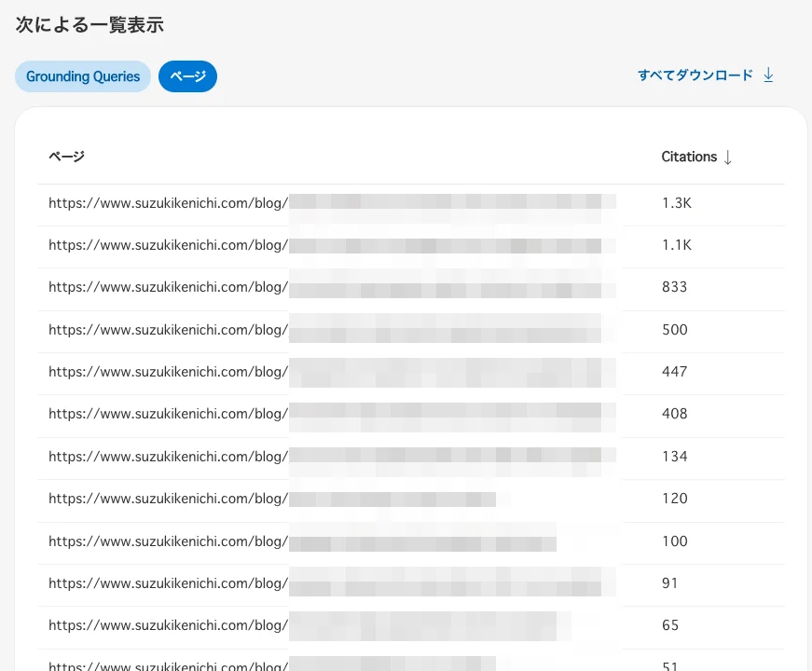The height and width of the screenshot is (671, 812).
Task: Open the suzukikenichi blog URL with 1.1K citations
Action: point(168,244)
